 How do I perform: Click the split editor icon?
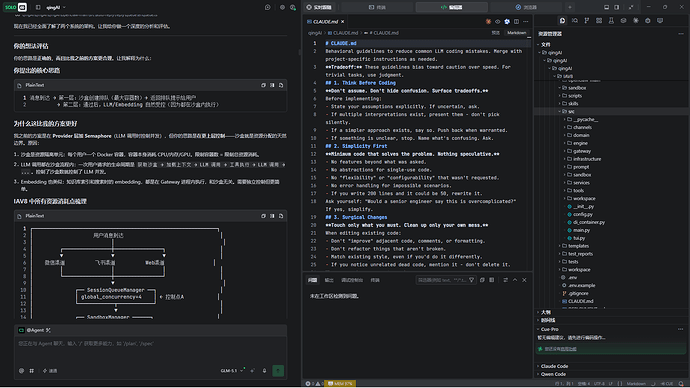pyautogui.click(x=516, y=21)
